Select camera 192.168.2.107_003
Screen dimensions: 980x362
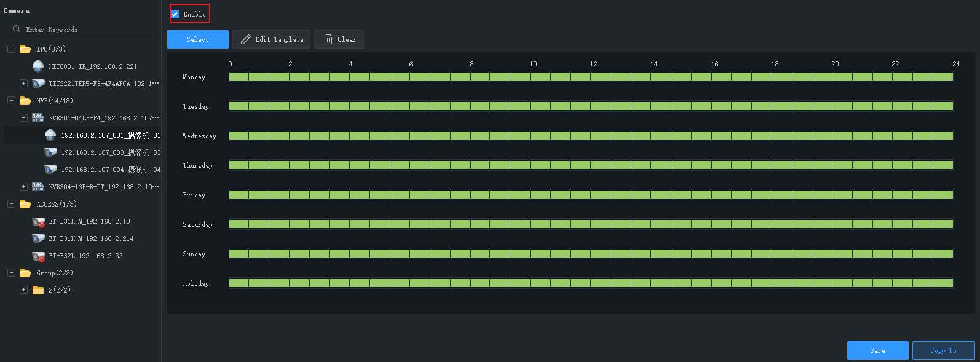click(111, 152)
